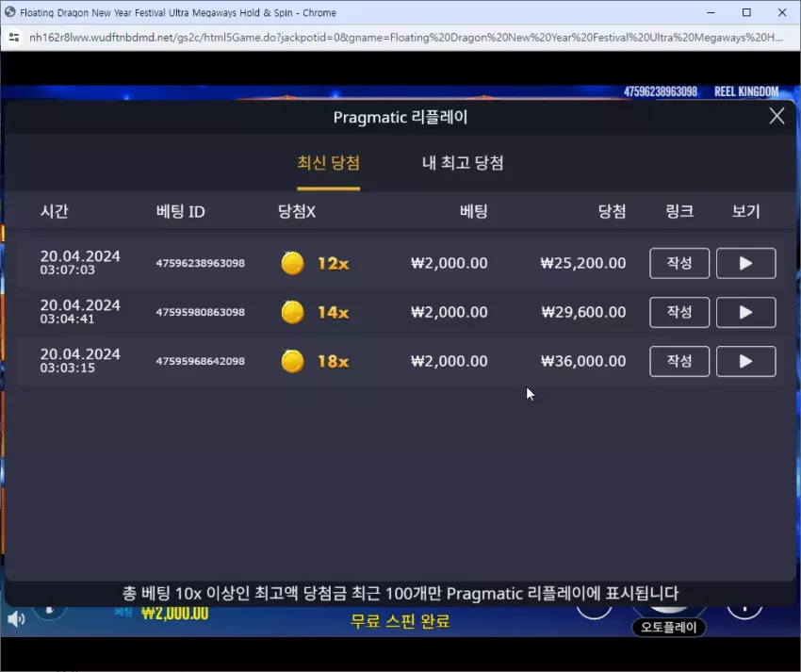Viewport: 801px width, 672px height.
Task: Click the gold coin icon beside 14x
Action: (293, 312)
